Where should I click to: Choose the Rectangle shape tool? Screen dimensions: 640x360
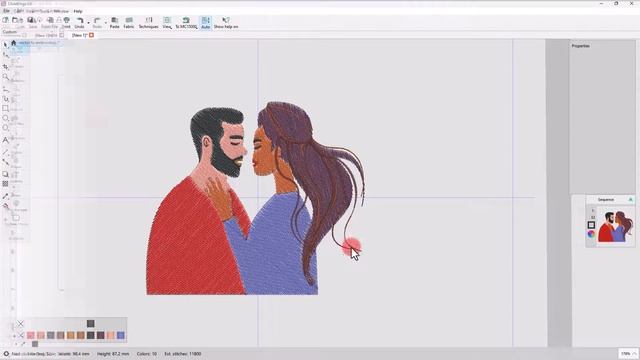point(5,108)
